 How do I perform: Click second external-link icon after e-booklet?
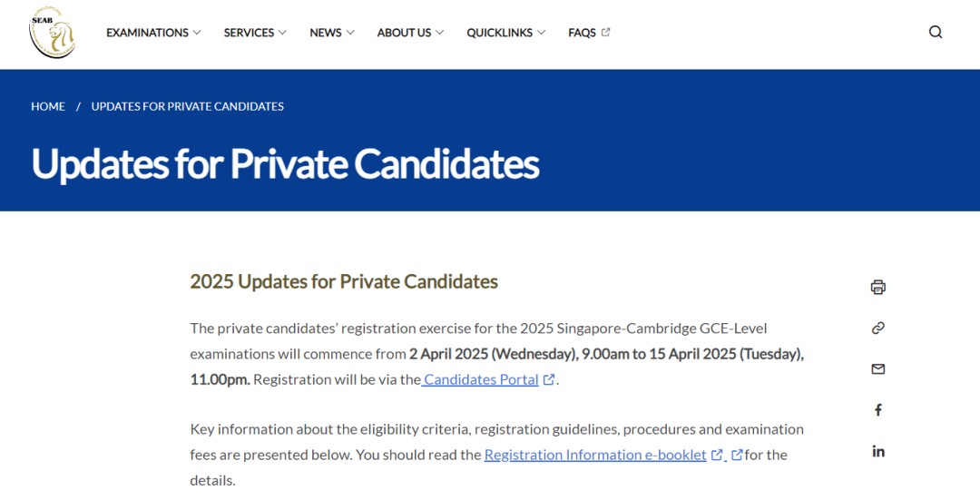[737, 455]
